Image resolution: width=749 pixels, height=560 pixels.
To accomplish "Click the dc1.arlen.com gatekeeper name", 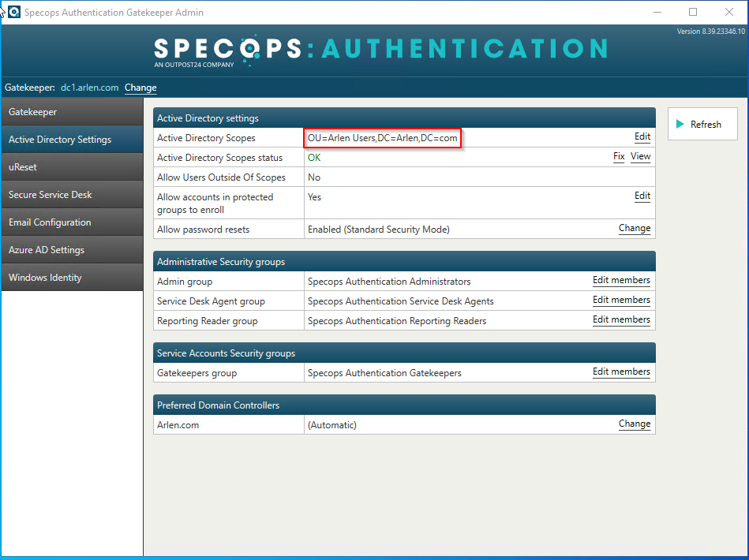I will pyautogui.click(x=89, y=88).
